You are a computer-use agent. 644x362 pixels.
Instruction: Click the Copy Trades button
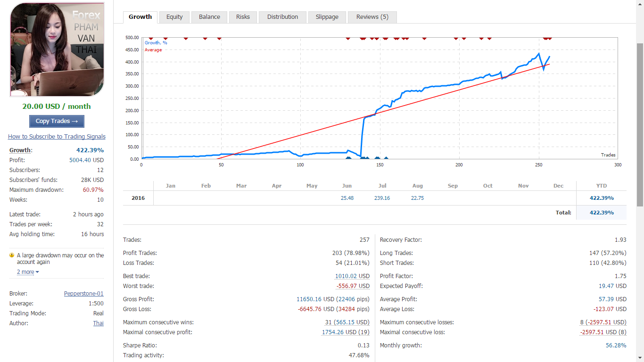57,121
